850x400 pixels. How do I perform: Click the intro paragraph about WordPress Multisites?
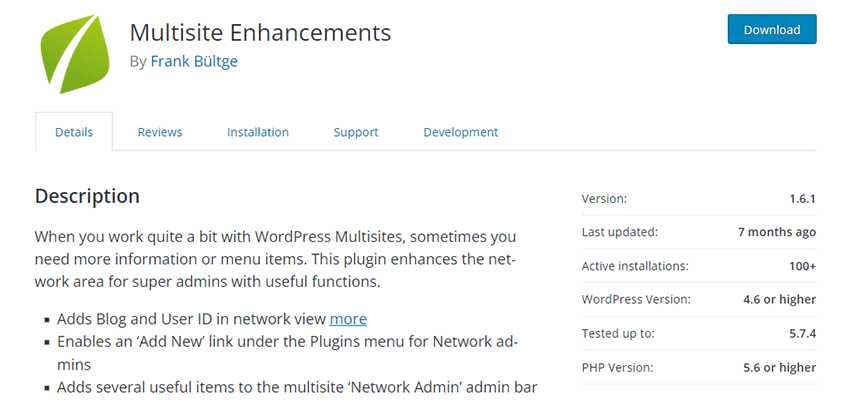275,259
